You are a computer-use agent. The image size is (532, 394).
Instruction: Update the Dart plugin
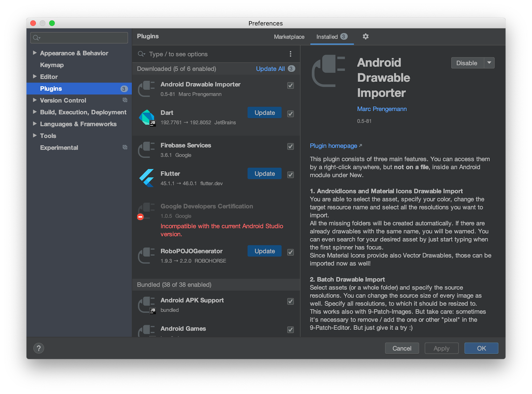(x=265, y=113)
